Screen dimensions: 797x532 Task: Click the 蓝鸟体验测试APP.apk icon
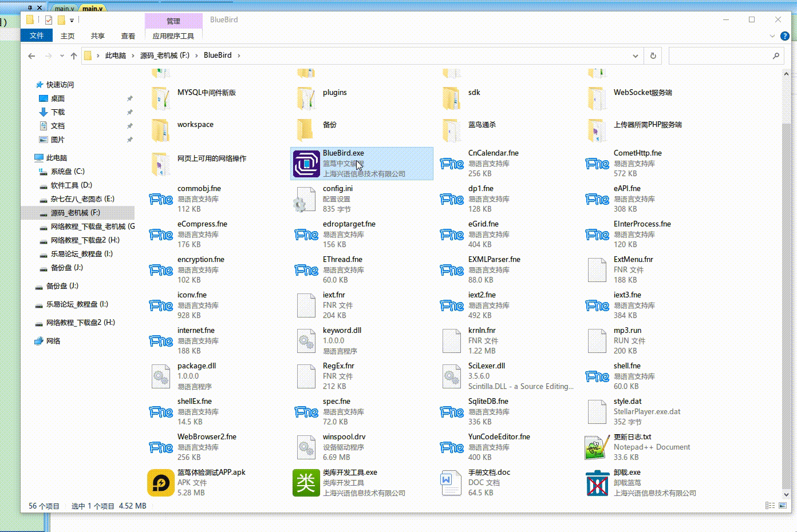[161, 483]
